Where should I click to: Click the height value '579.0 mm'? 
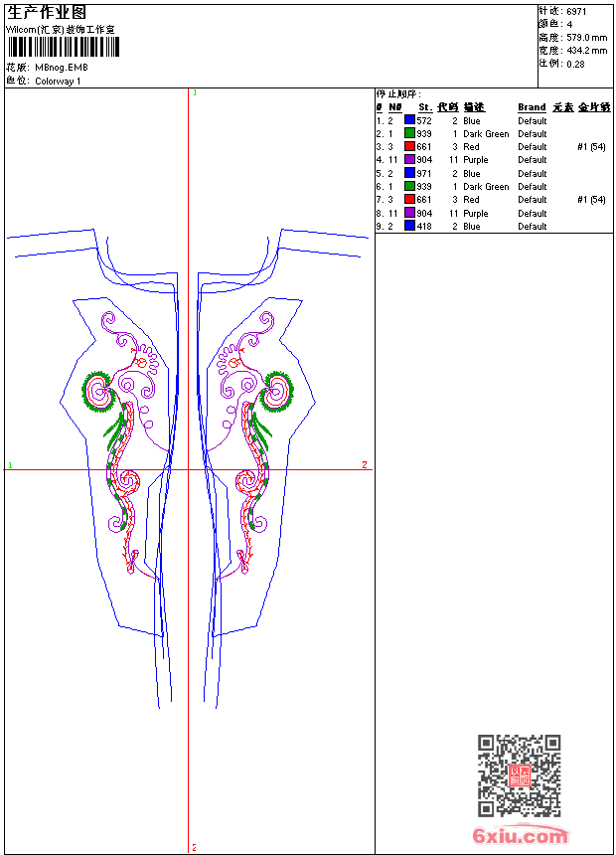[586, 38]
